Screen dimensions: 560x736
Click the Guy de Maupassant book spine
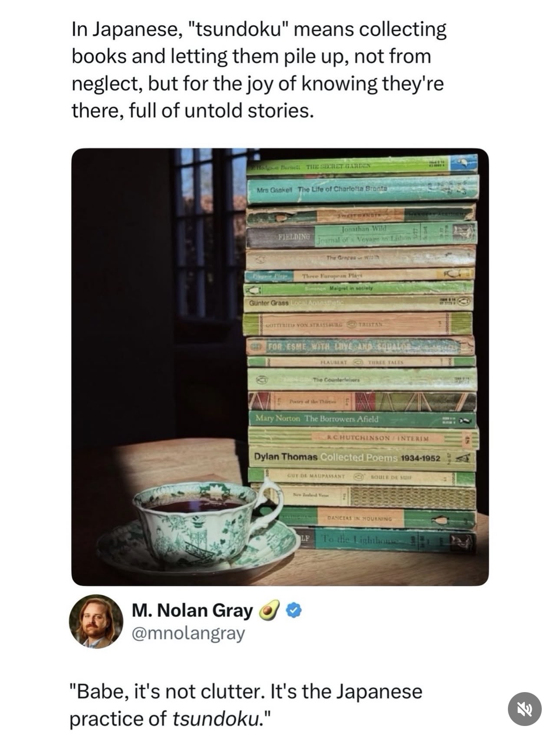pyautogui.click(x=362, y=476)
